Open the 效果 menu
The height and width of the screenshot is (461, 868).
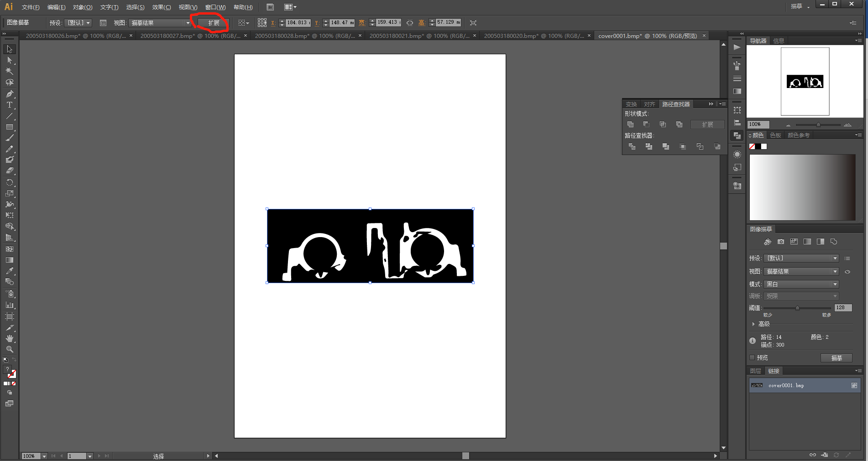(x=162, y=7)
